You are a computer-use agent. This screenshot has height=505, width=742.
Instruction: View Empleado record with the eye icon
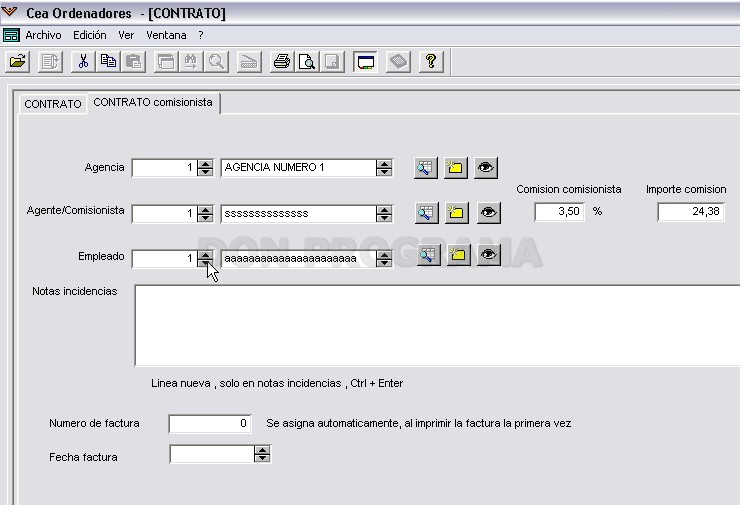[x=488, y=255]
